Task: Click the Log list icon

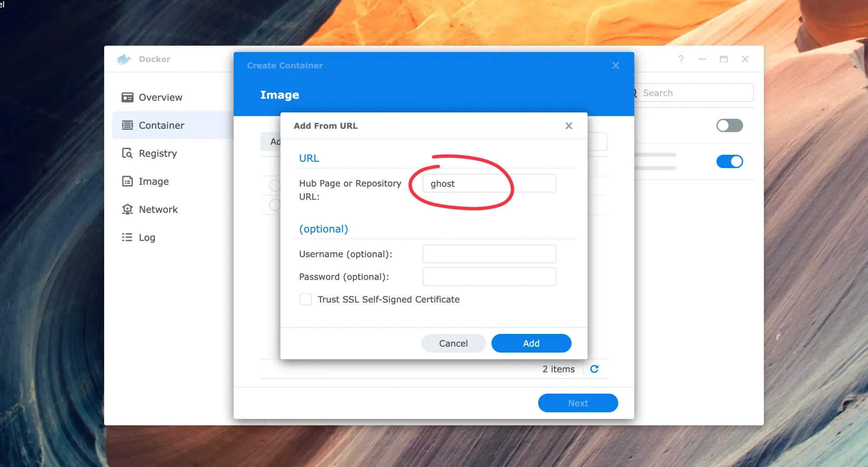Action: tap(127, 237)
